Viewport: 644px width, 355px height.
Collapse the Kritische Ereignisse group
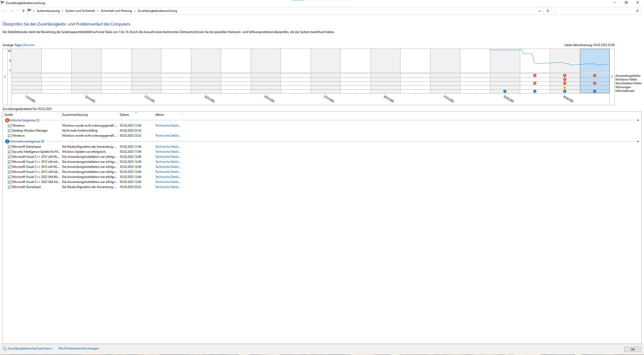(638, 120)
